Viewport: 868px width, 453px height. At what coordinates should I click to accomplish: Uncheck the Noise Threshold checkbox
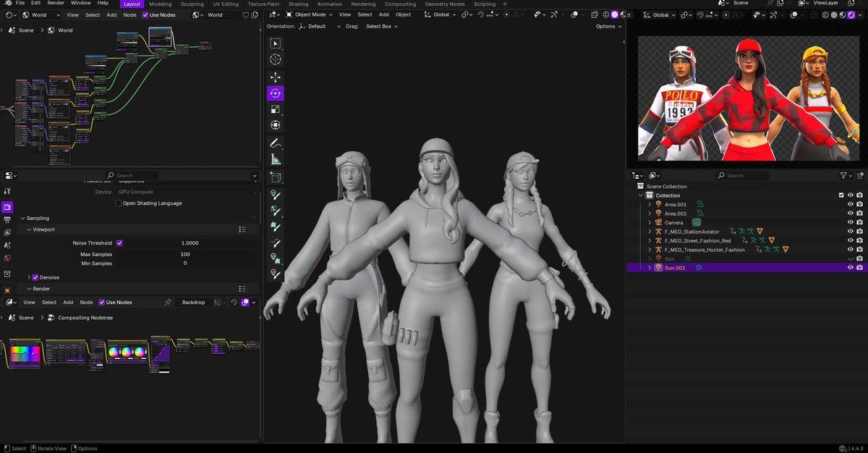click(119, 243)
